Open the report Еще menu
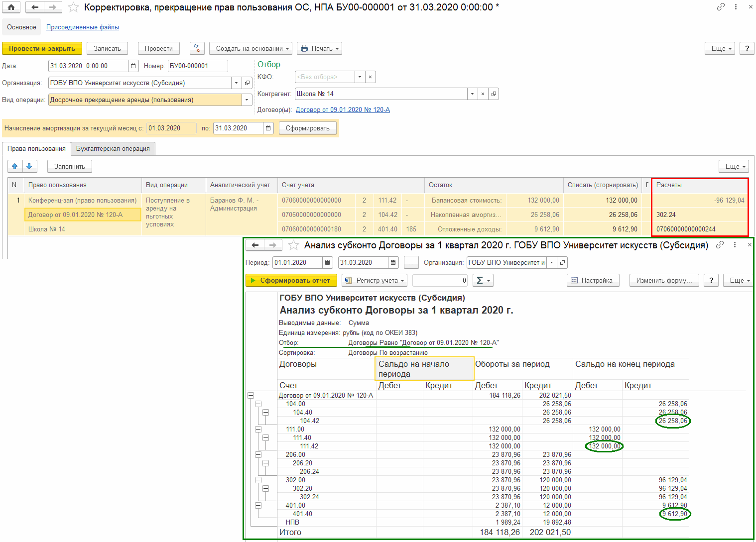Viewport: 756px width, 542px height. tap(738, 280)
